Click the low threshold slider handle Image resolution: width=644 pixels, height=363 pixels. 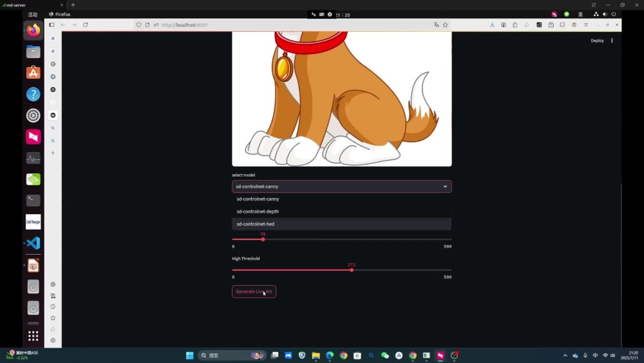263,239
